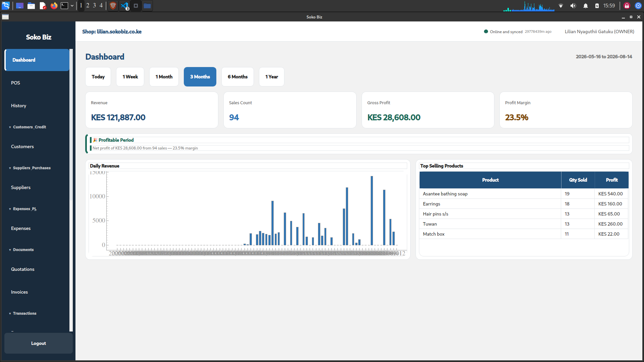Open the Soko Biz window menu icon
Screen dimensions: 644x362
pos(5,17)
